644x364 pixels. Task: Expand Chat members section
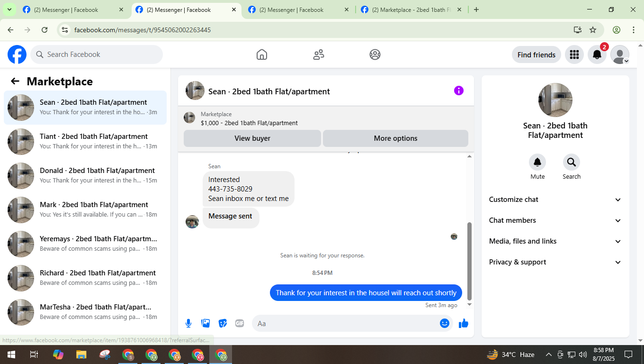pos(555,220)
